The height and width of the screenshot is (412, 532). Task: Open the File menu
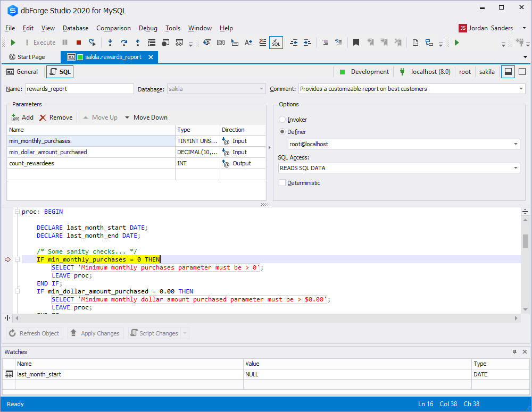[x=10, y=28]
